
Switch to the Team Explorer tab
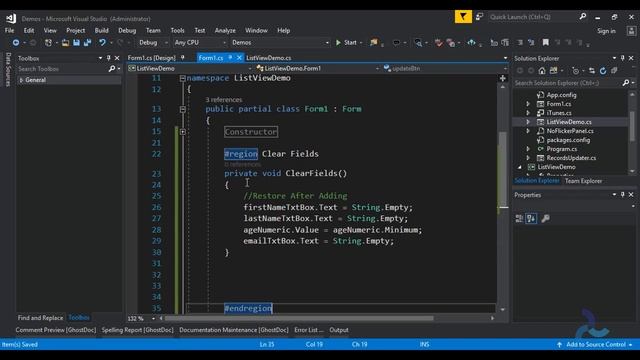click(583, 181)
